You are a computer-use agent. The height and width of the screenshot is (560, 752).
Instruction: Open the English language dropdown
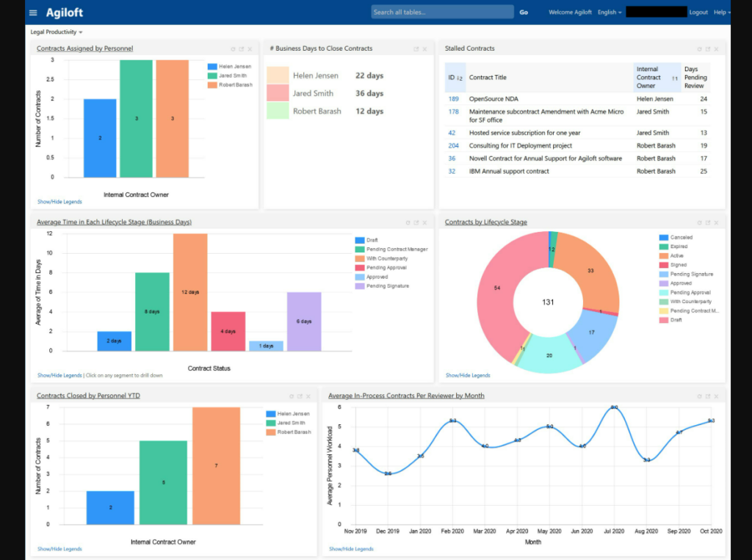(x=608, y=12)
